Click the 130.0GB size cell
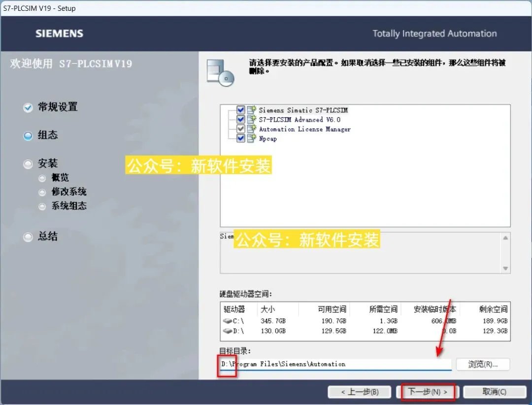The height and width of the screenshot is (405, 532). (273, 331)
